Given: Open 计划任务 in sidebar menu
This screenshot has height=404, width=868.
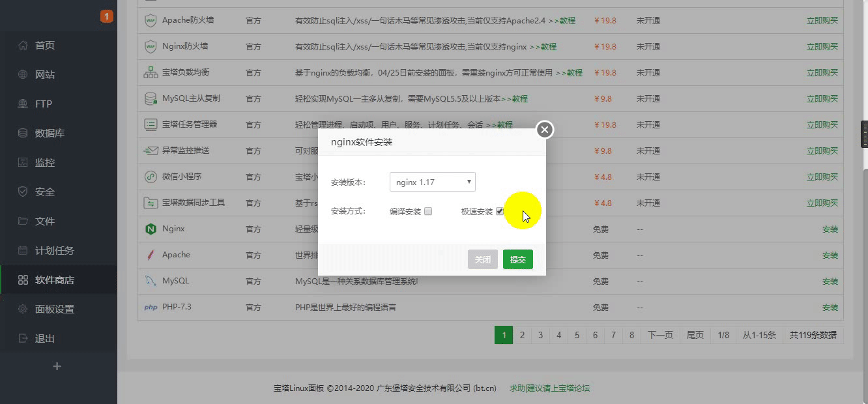Looking at the screenshot, I should (55, 251).
